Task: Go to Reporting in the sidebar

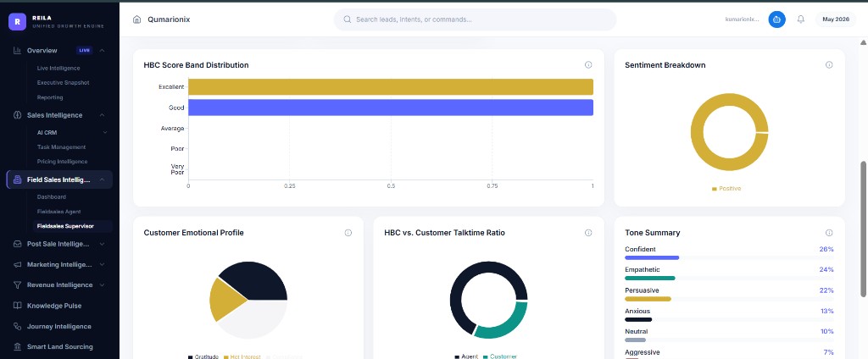Action: point(50,97)
